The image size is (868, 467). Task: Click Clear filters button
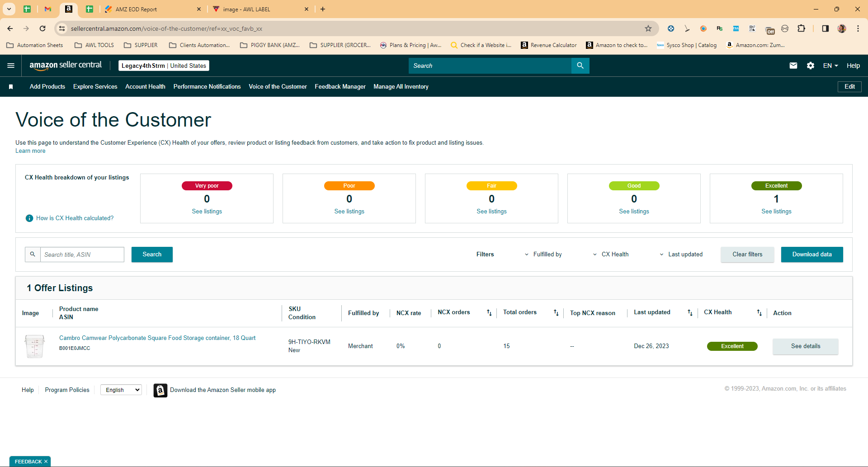[747, 255]
